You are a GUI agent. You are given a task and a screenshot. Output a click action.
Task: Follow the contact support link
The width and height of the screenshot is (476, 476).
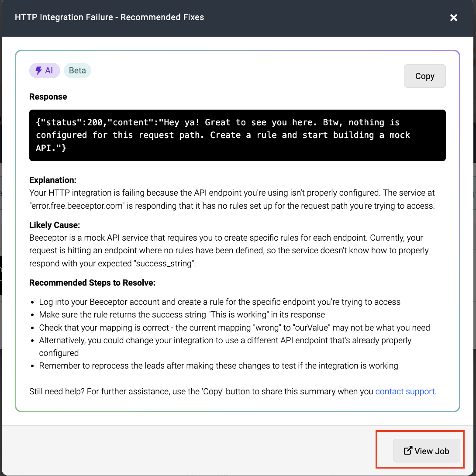(405, 391)
